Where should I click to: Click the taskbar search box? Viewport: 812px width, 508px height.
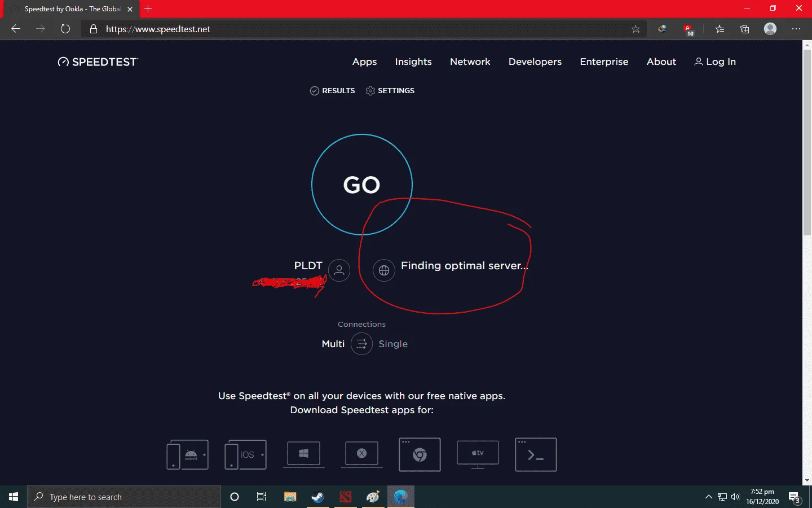point(124,497)
